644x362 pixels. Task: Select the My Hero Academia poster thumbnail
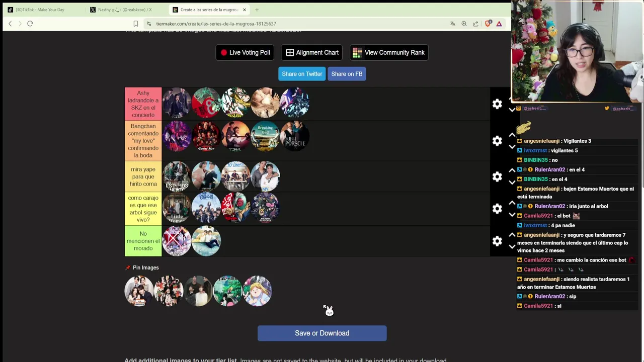pyautogui.click(x=265, y=207)
